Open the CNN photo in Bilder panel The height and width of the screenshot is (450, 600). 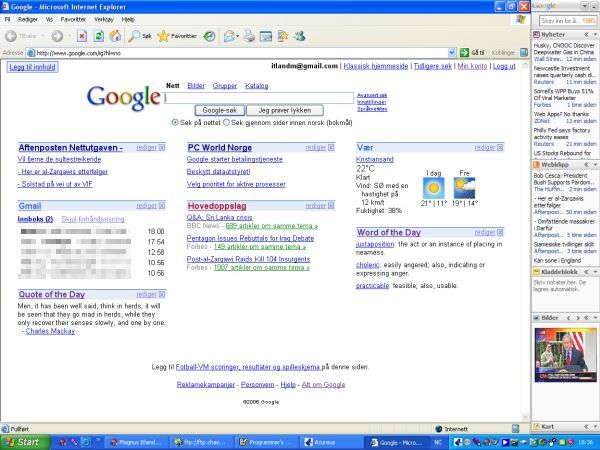565,354
